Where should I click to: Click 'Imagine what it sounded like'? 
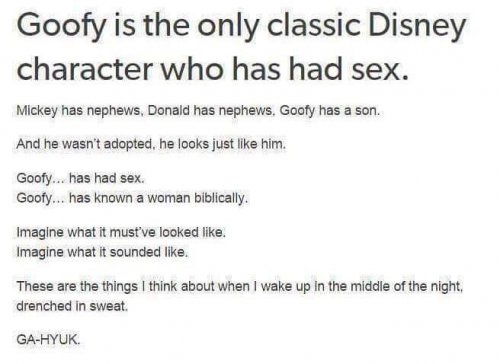point(102,252)
